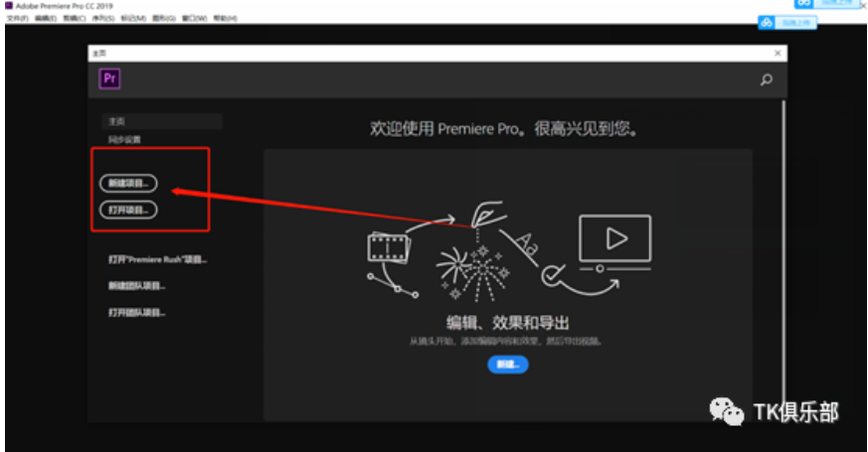Click the 打开项目 button
This screenshot has height=452, width=868.
click(x=128, y=210)
